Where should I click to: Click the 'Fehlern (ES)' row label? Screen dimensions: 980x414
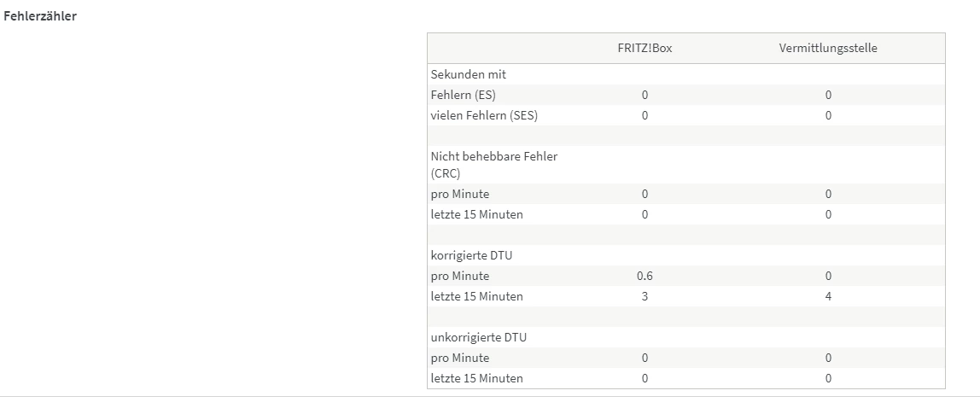click(x=463, y=95)
